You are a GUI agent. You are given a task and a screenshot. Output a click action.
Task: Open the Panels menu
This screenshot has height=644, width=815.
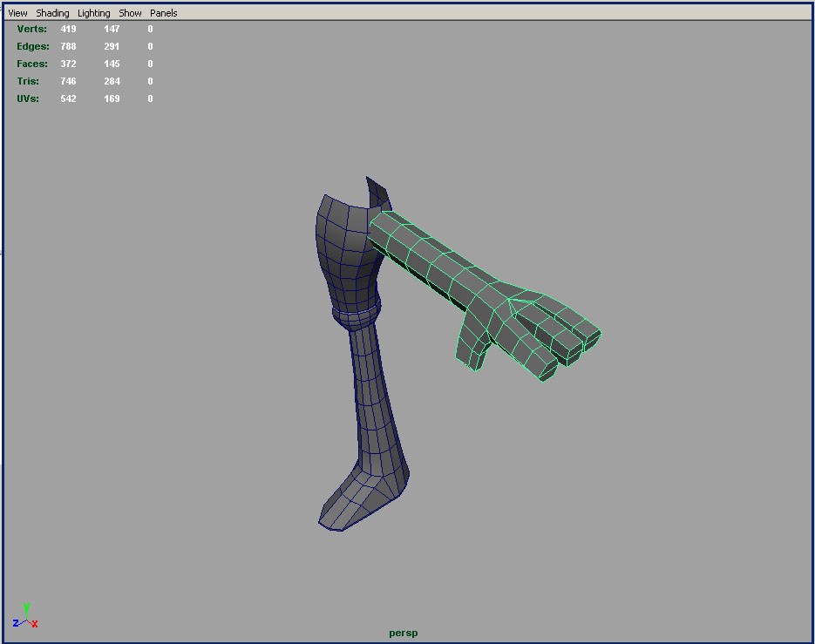[164, 13]
